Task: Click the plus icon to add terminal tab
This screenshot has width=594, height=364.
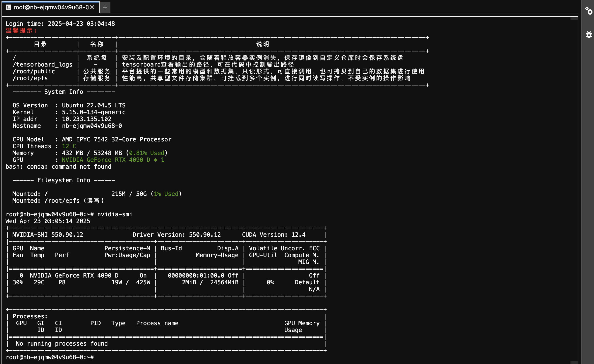Action: [105, 7]
